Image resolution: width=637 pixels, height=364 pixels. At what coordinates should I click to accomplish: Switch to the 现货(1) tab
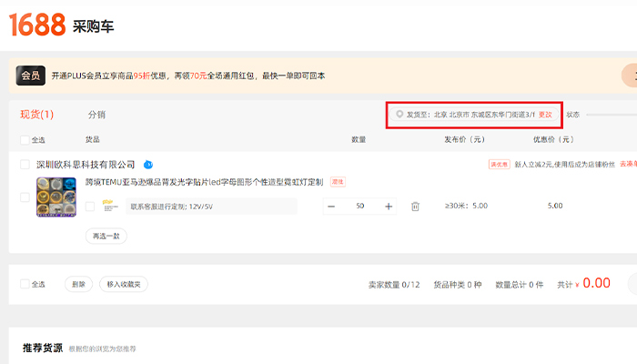coord(36,115)
